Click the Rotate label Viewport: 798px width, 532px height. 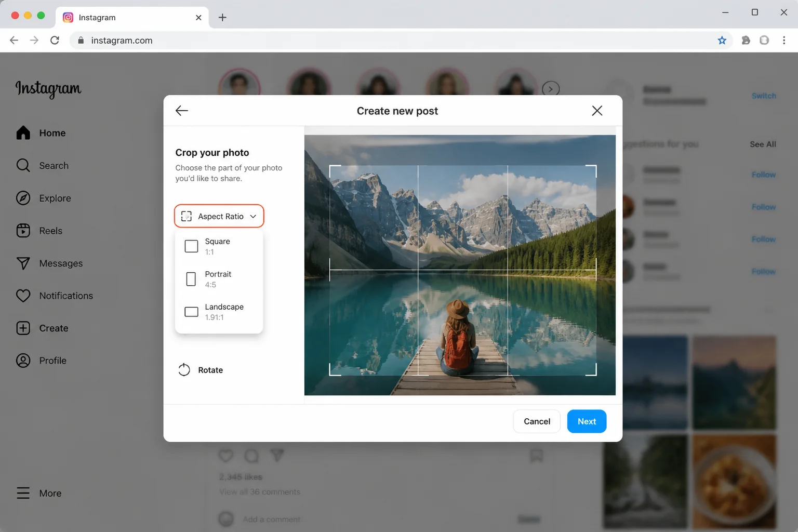click(x=210, y=370)
